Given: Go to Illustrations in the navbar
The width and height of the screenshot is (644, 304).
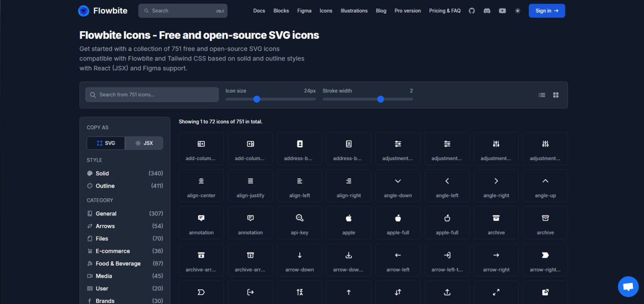Looking at the screenshot, I should [x=354, y=11].
